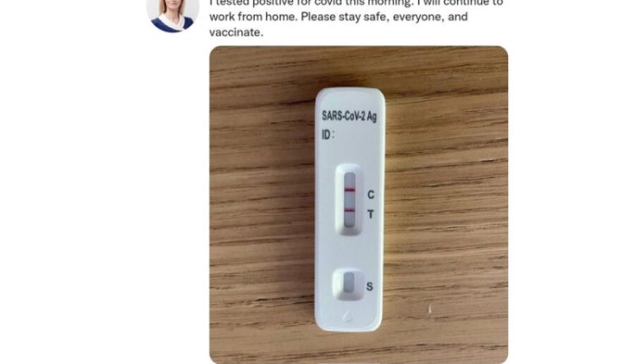Click the red test line in the result window
Viewport: 635px width, 364px height.
coord(350,210)
